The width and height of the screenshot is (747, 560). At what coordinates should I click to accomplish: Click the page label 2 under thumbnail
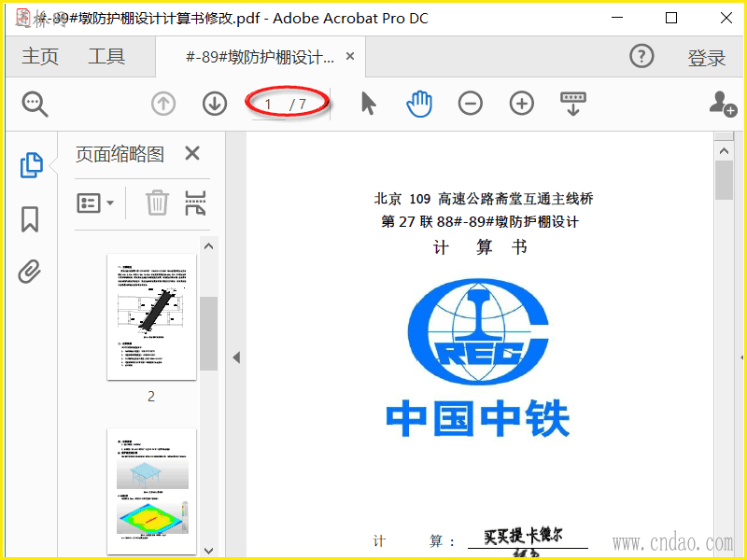click(x=151, y=396)
